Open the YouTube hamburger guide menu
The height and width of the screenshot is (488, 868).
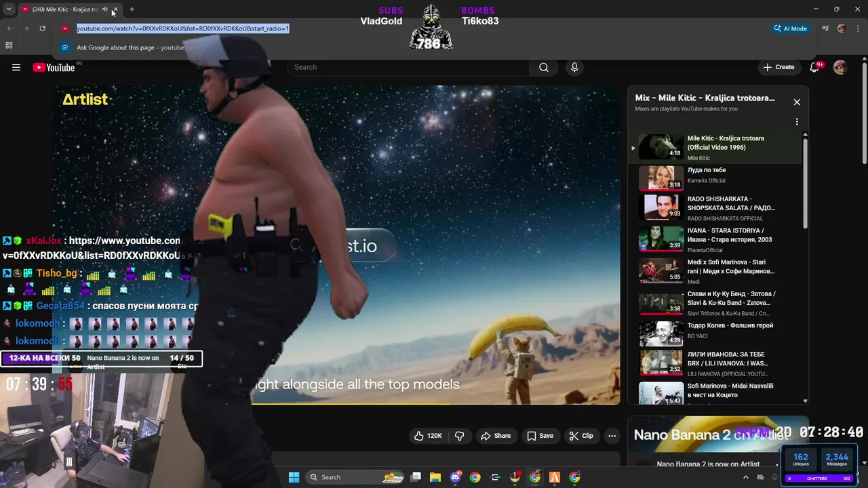16,67
